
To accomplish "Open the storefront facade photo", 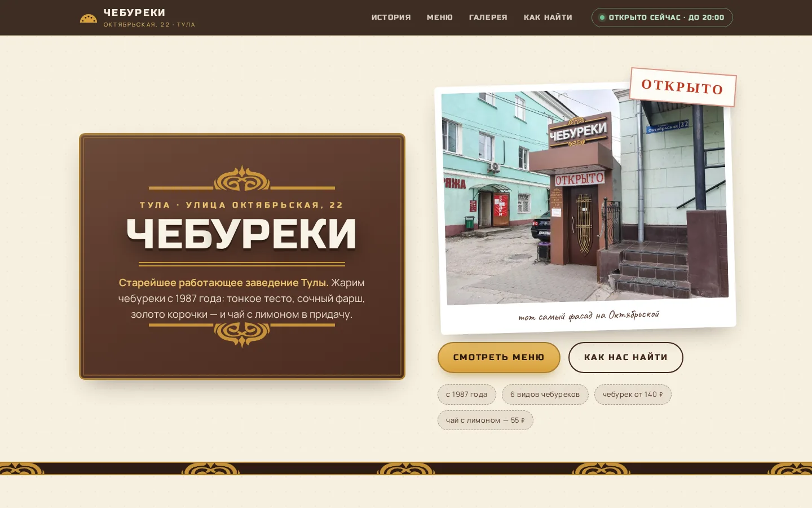I will pos(585,196).
